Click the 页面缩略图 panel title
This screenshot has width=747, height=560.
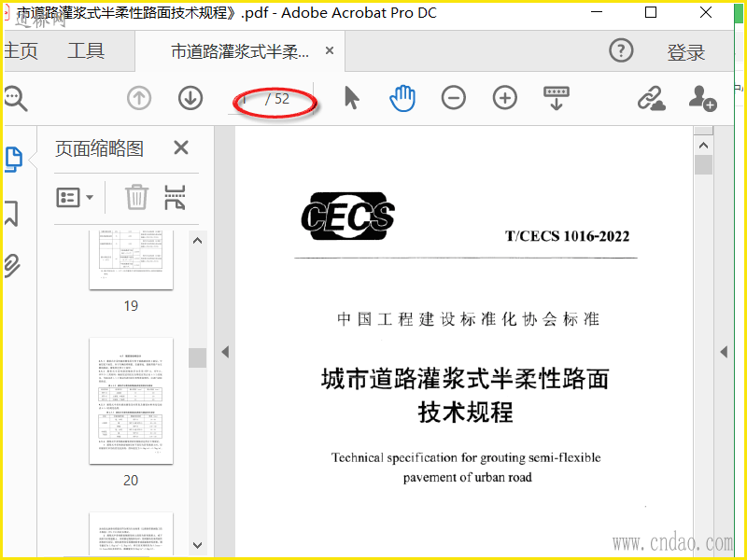99,148
